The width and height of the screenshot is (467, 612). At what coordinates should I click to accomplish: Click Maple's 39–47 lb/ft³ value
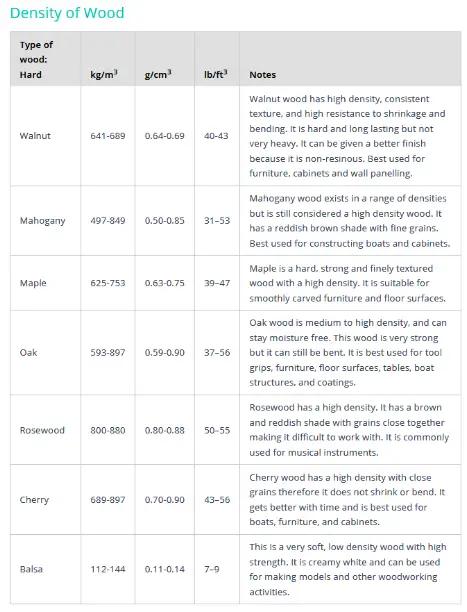click(217, 283)
